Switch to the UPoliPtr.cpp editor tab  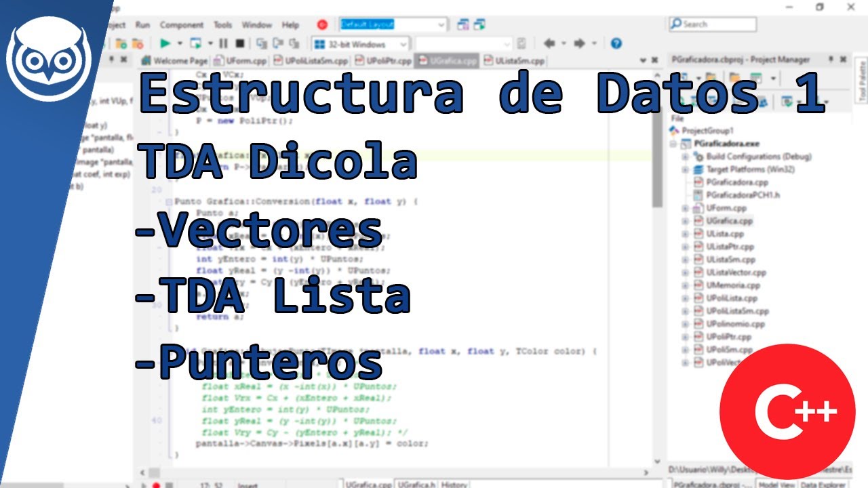pyautogui.click(x=382, y=60)
